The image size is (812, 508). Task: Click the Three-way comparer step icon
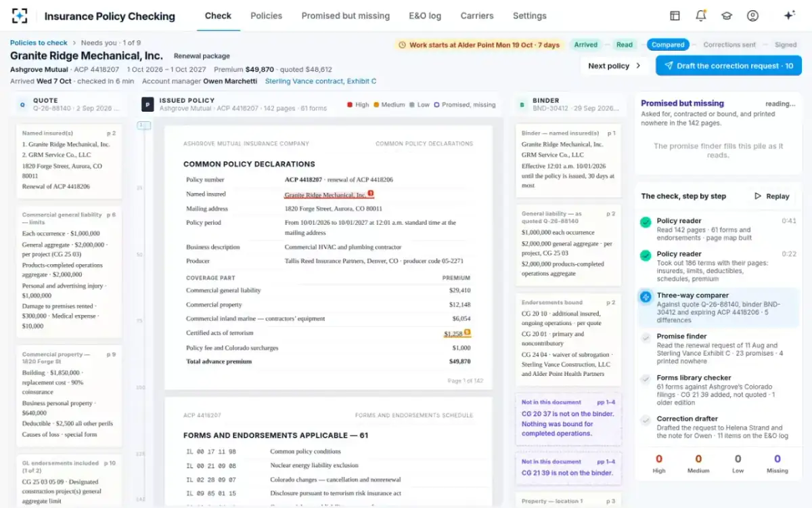tap(646, 296)
